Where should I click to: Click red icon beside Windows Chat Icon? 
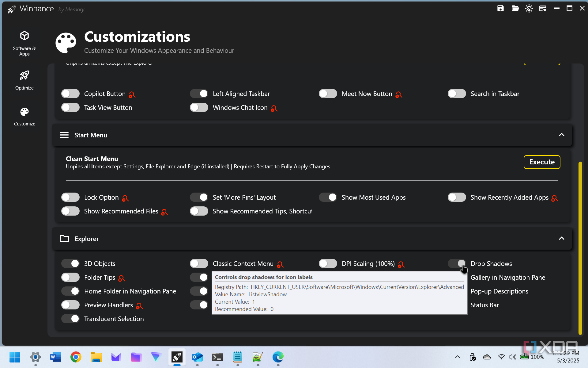click(274, 108)
